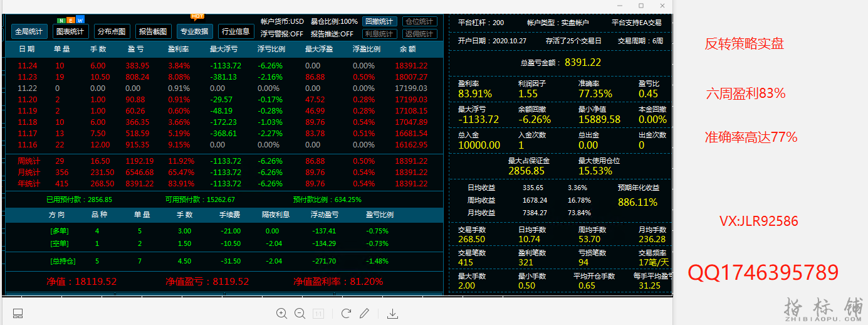Image resolution: width=868 pixels, height=325 pixels.
Task: Open the 图表统计 tab
Action: [70, 31]
